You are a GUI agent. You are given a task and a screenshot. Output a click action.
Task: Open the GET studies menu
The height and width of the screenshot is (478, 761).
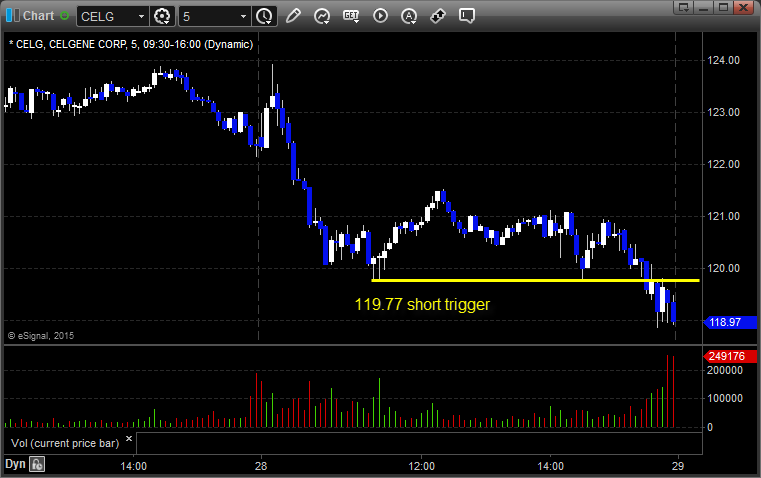point(351,16)
